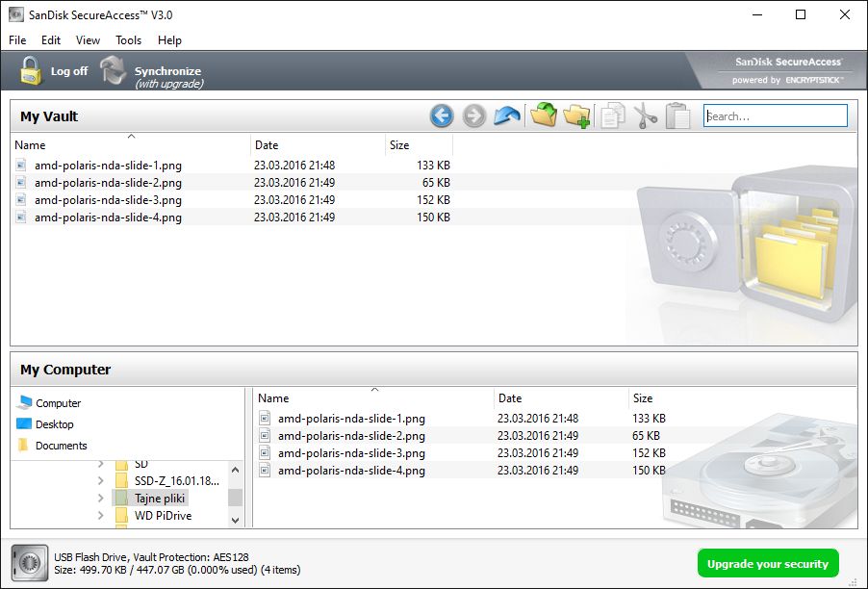Click the USB Flash Drive vault protection status text
Image resolution: width=868 pixels, height=589 pixels.
pos(151,557)
